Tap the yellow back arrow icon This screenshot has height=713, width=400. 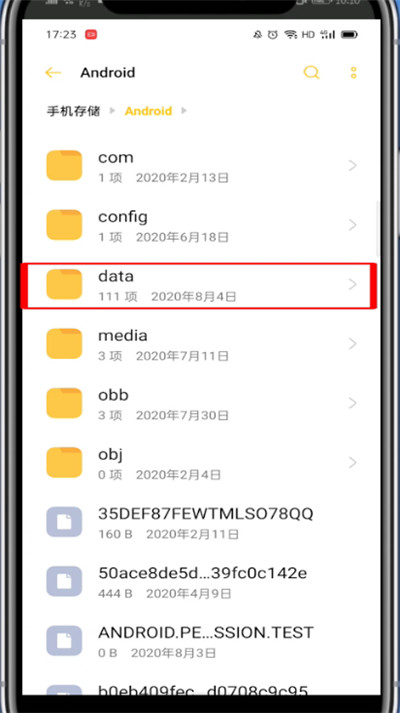53,73
